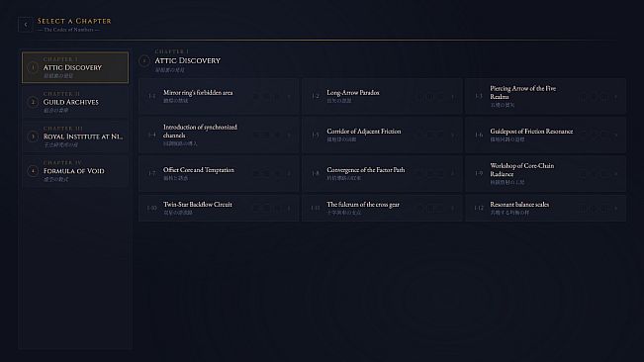
Task: Open level Piercing Arrow of the Five Realms
Action: coord(545,97)
